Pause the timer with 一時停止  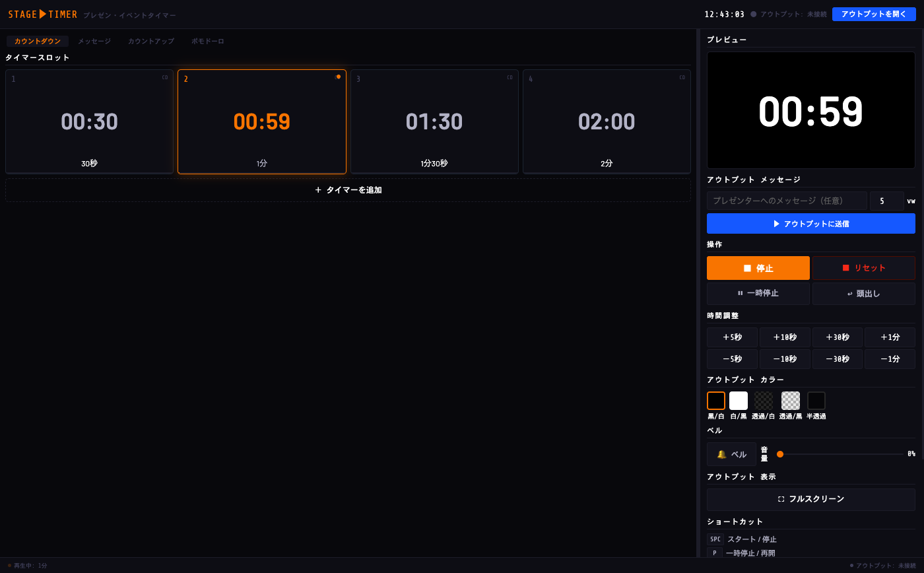point(758,293)
